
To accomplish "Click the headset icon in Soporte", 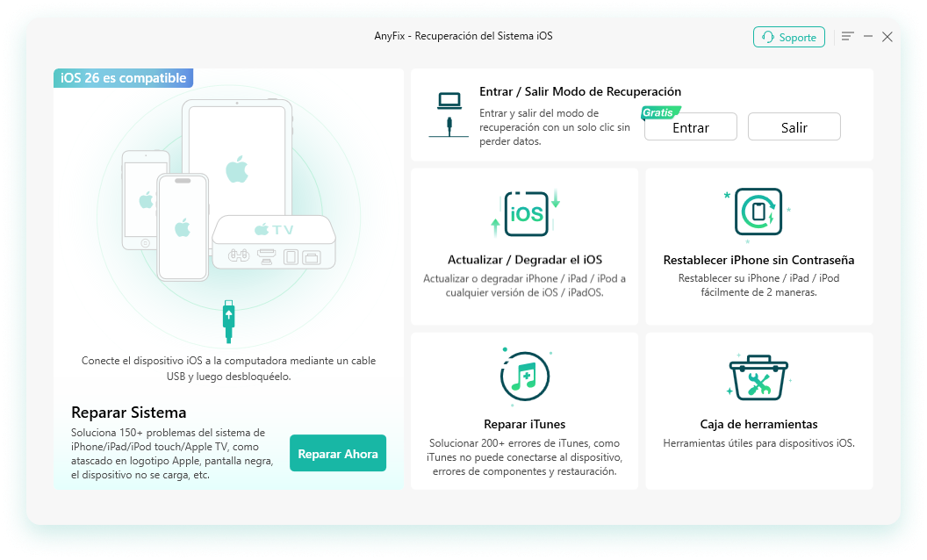I will [x=768, y=37].
